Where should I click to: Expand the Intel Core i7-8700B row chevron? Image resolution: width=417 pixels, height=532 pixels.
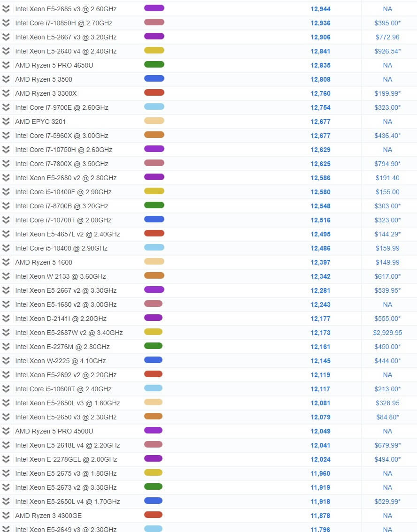pos(6,206)
